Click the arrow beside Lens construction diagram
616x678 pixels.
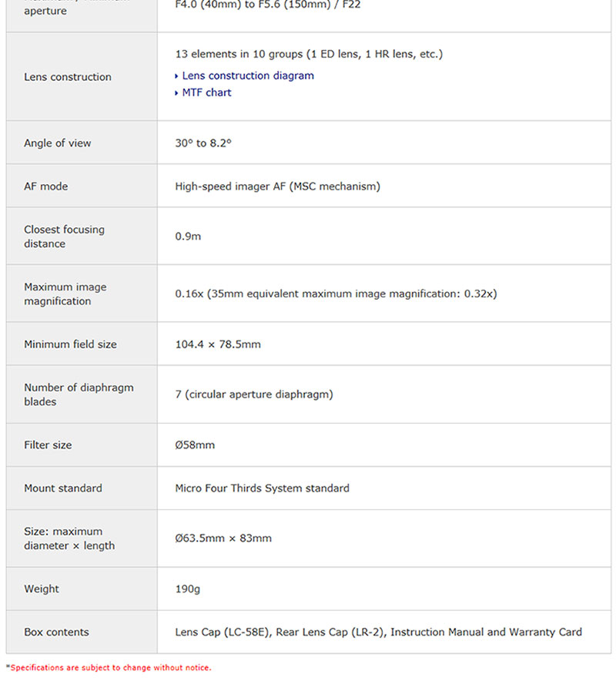point(177,76)
